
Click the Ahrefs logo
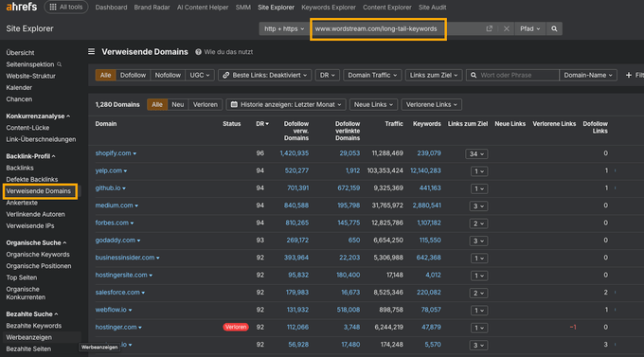pos(22,7)
